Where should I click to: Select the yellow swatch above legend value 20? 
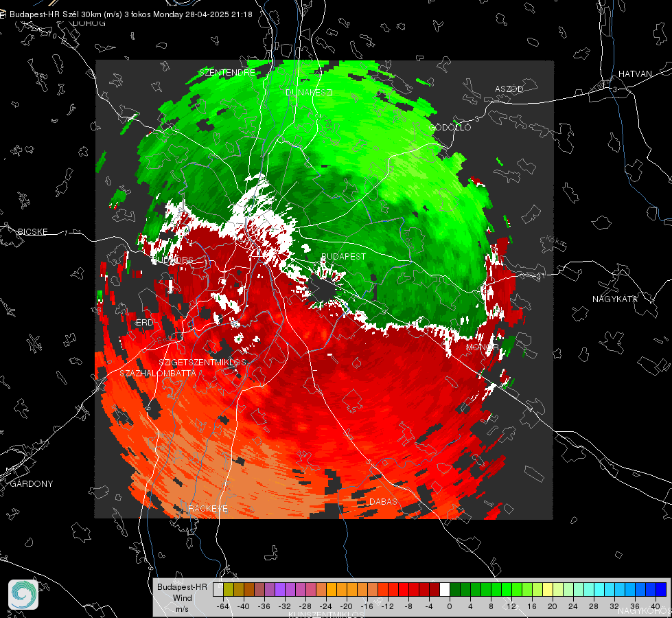point(548,590)
